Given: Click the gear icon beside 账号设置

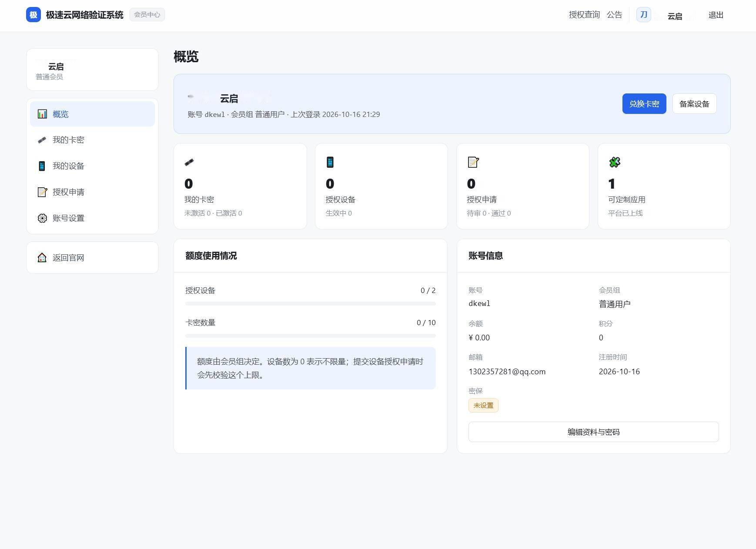Looking at the screenshot, I should pos(42,218).
